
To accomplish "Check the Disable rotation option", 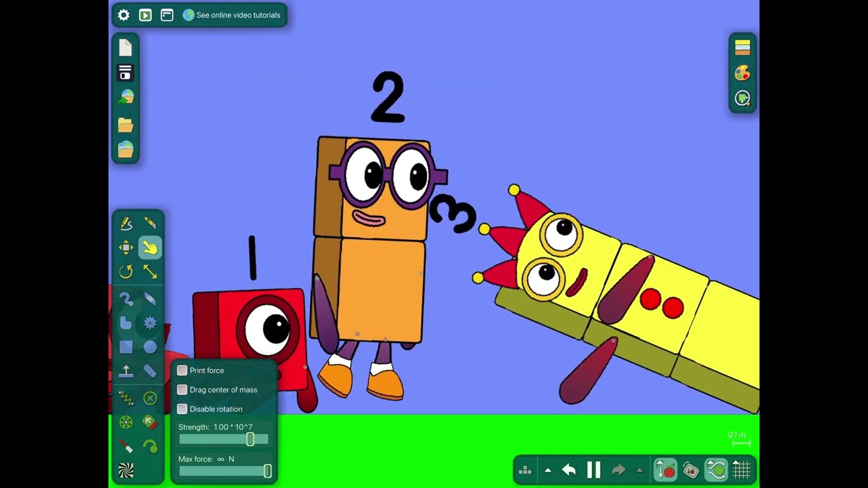I will [182, 409].
